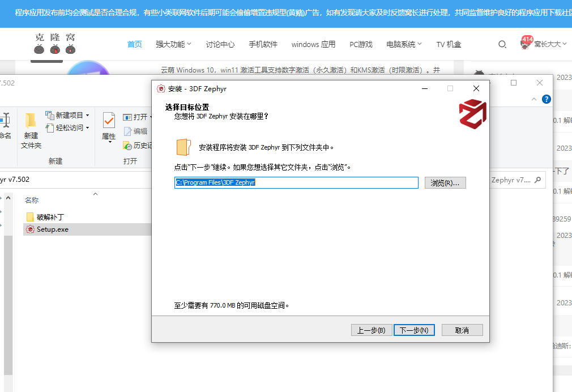Open TV 机盒 in website navigation
Screen dimensions: 572x392
click(449, 44)
